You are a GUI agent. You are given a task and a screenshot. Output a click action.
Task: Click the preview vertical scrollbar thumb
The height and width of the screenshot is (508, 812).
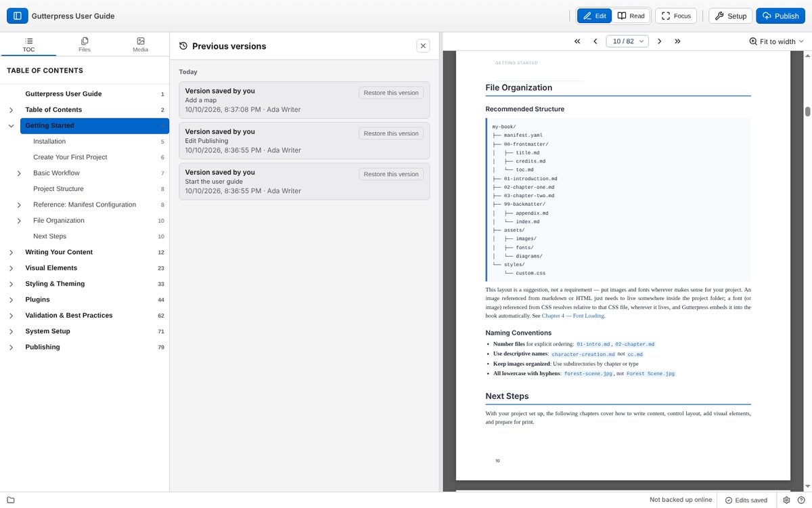pyautogui.click(x=807, y=112)
